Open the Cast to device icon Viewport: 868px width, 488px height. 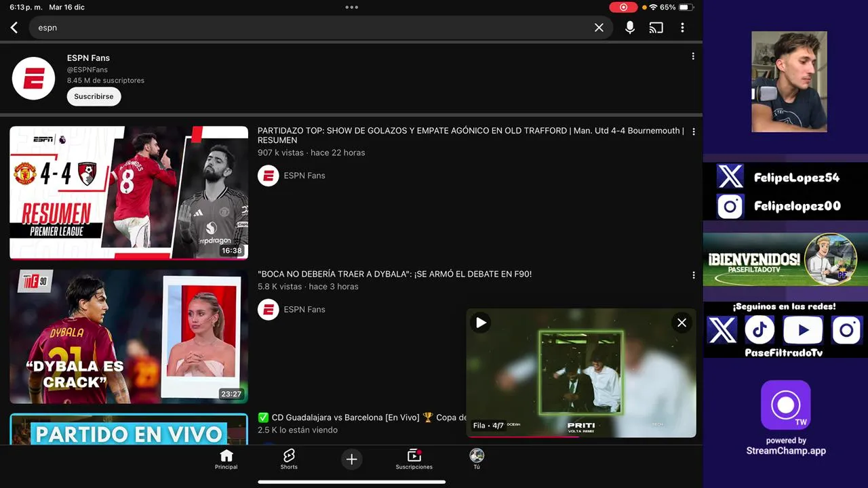(656, 28)
